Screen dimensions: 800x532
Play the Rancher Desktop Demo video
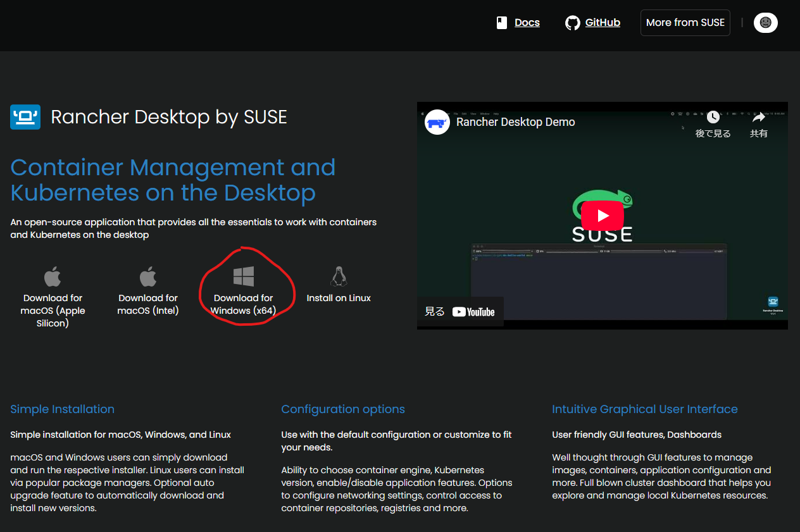pyautogui.click(x=602, y=216)
